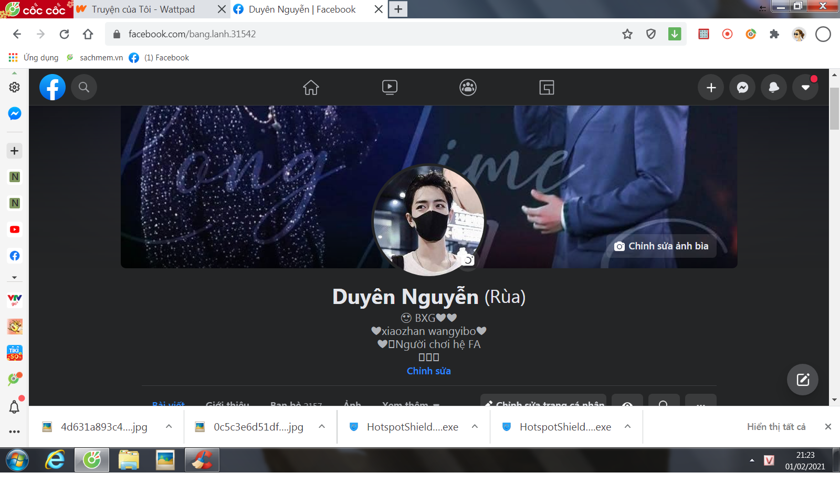Click Chỉnh sửa ảnh bìa button

[661, 246]
